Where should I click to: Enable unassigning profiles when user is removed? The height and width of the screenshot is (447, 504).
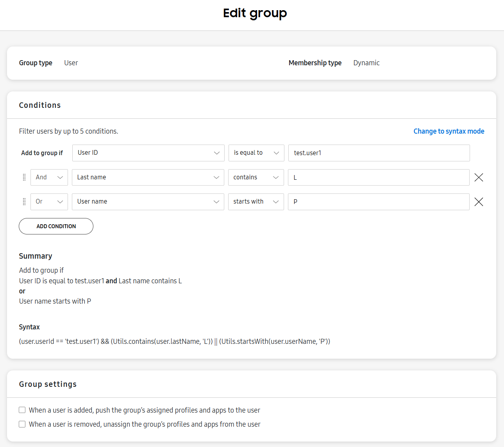coord(22,424)
